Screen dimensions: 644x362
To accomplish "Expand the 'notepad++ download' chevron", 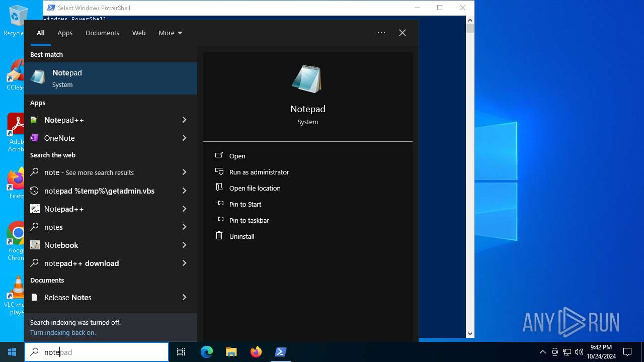I will tap(184, 263).
